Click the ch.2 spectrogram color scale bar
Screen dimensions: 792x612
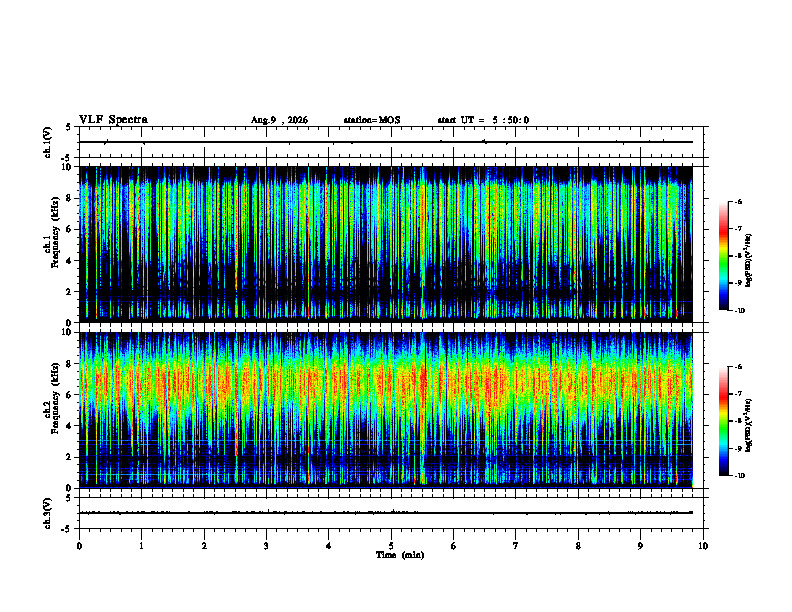(724, 421)
